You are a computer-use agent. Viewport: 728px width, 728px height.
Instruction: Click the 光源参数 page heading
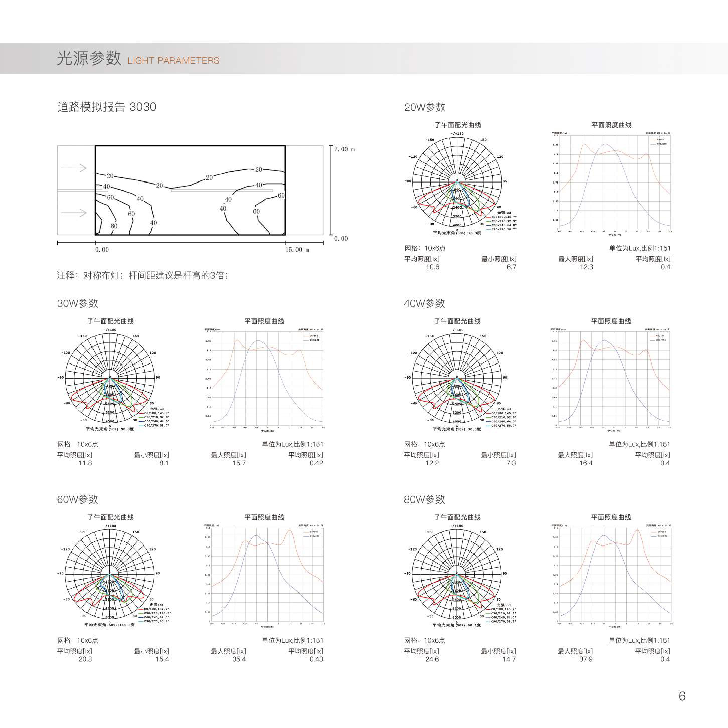[89, 58]
